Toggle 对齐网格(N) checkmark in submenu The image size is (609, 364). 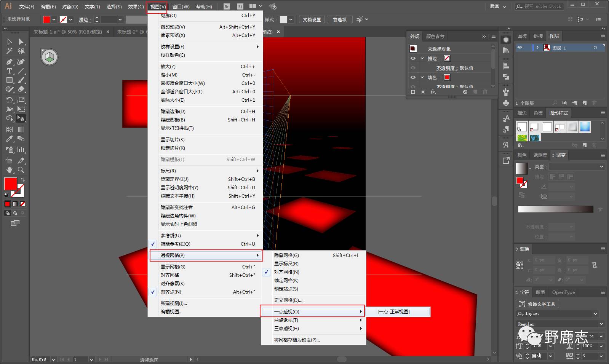coord(286,272)
